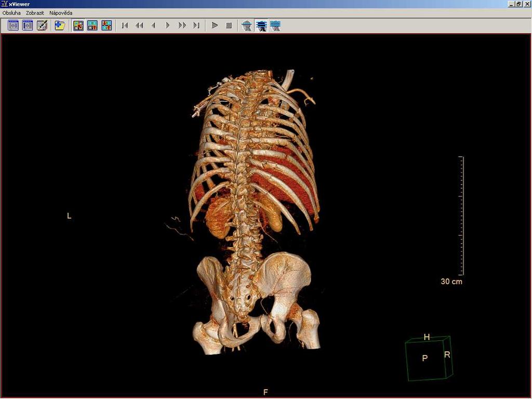Screen dimensions: 532x399
Task: Select the single-slice head icon
Action: coord(247,25)
